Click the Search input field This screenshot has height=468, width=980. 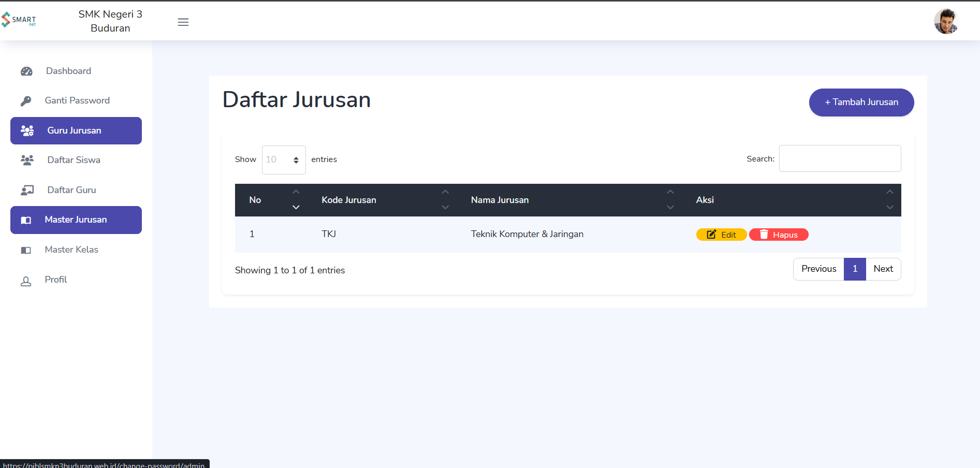(840, 159)
